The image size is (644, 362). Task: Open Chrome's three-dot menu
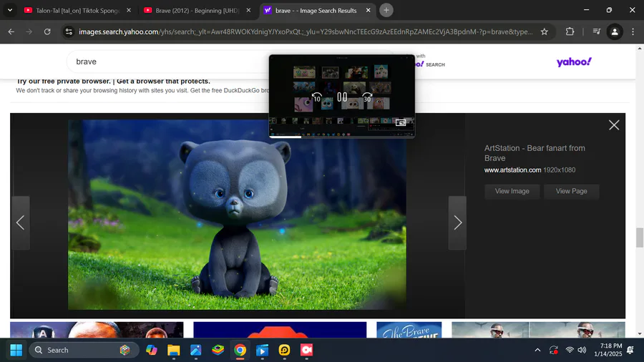click(x=633, y=31)
